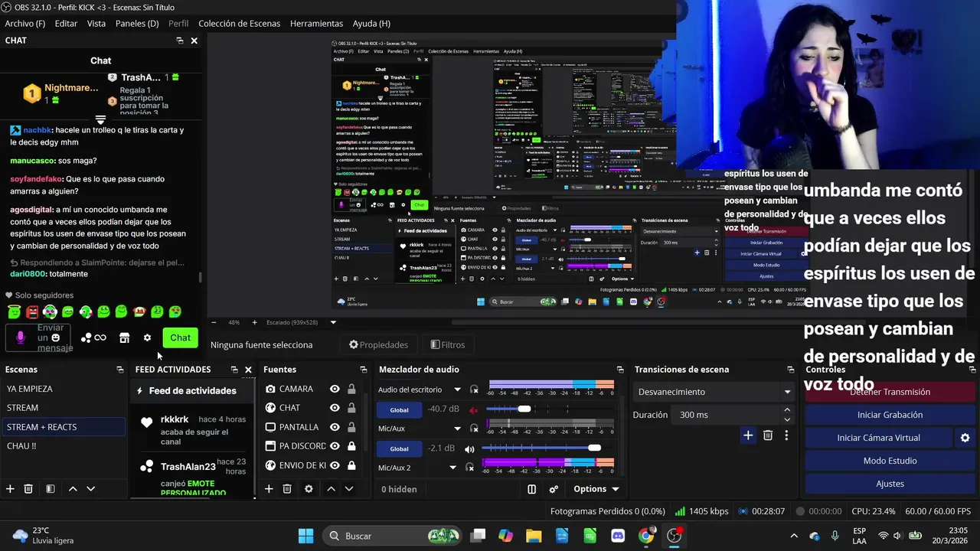Image resolution: width=980 pixels, height=551 pixels.
Task: Open Colección de Escenas menu
Action: [x=239, y=24]
